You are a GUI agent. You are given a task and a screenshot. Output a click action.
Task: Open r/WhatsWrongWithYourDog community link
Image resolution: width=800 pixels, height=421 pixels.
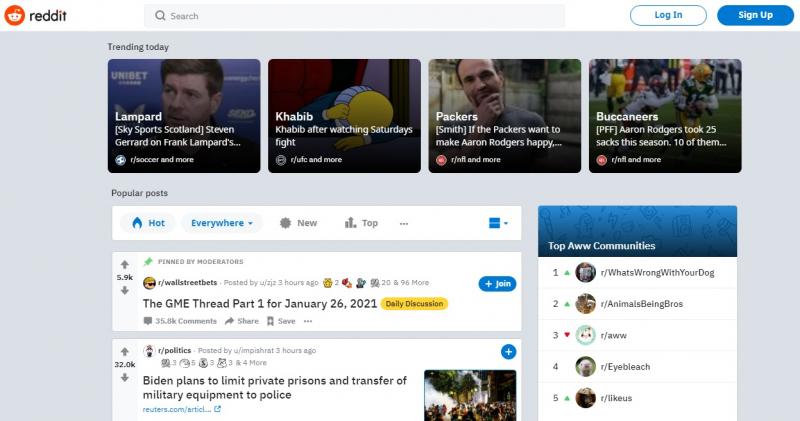click(x=657, y=273)
